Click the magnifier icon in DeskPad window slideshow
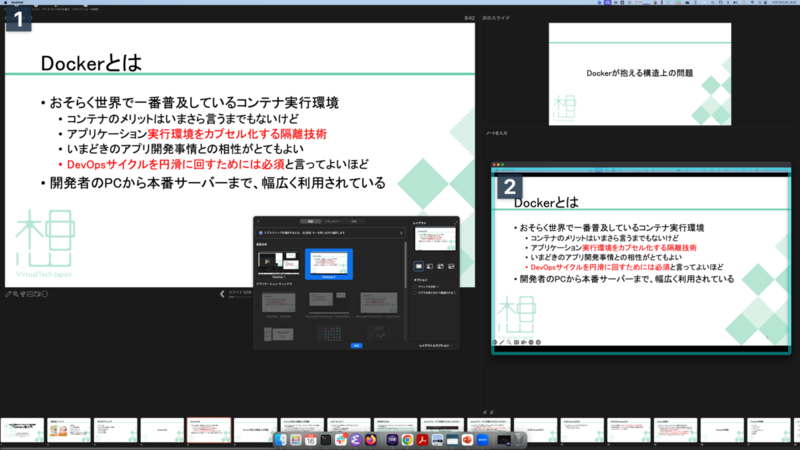This screenshot has width=800, height=450. (x=509, y=342)
